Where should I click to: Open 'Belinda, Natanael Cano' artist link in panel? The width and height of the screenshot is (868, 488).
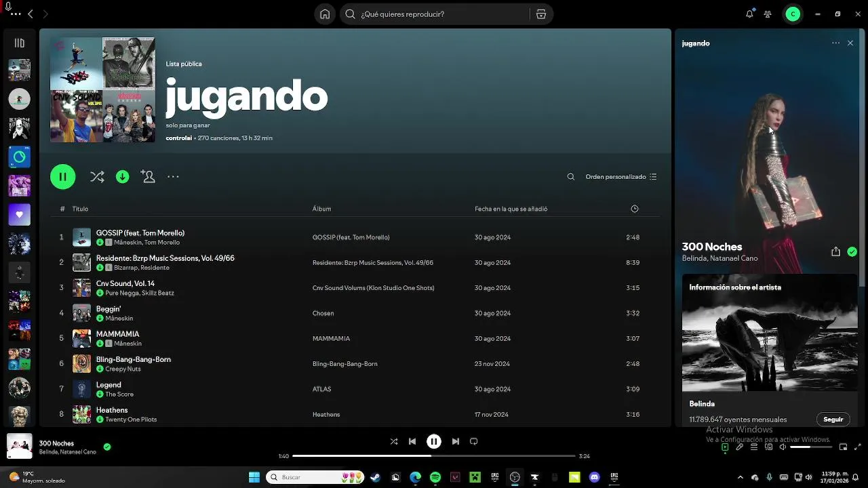pos(719,258)
